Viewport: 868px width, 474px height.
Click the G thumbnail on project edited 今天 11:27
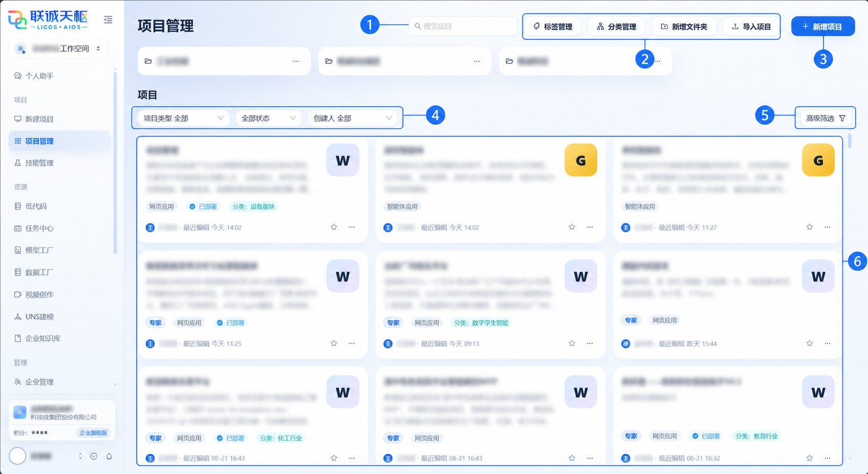818,160
